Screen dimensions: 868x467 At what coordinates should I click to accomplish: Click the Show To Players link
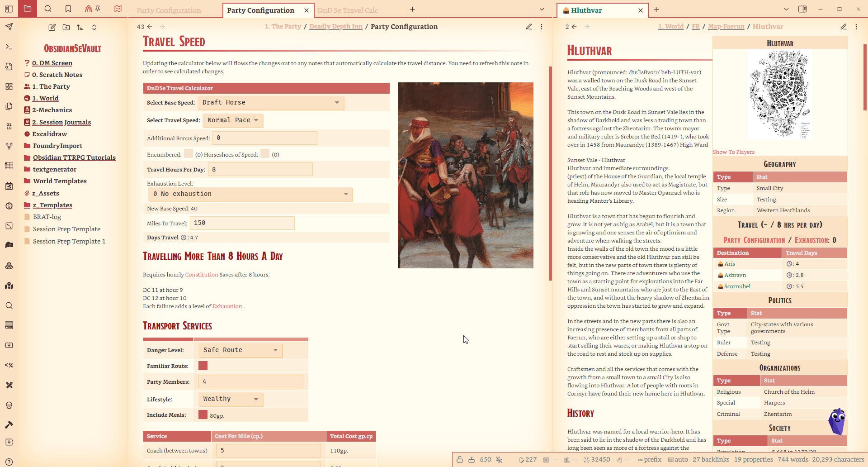point(733,152)
